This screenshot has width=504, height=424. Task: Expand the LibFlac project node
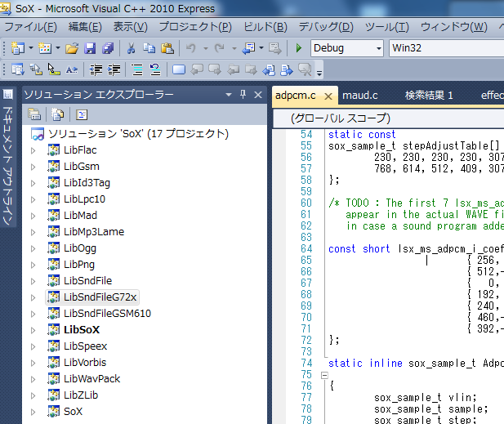click(x=33, y=150)
